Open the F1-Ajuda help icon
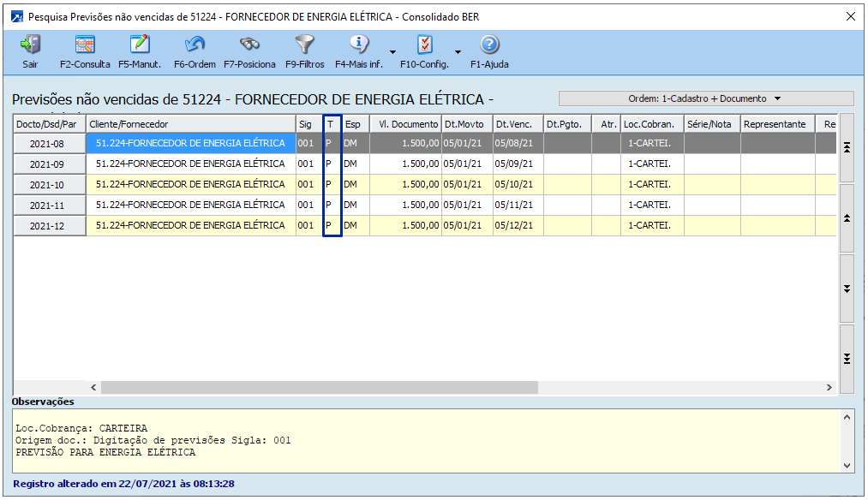This screenshot has height=500, width=868. pyautogui.click(x=489, y=45)
